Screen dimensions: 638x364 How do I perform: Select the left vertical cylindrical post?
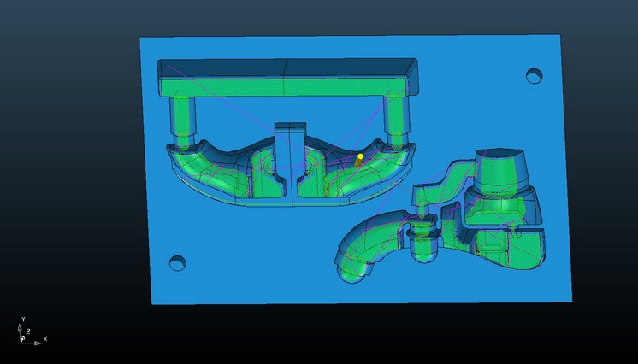click(x=183, y=118)
